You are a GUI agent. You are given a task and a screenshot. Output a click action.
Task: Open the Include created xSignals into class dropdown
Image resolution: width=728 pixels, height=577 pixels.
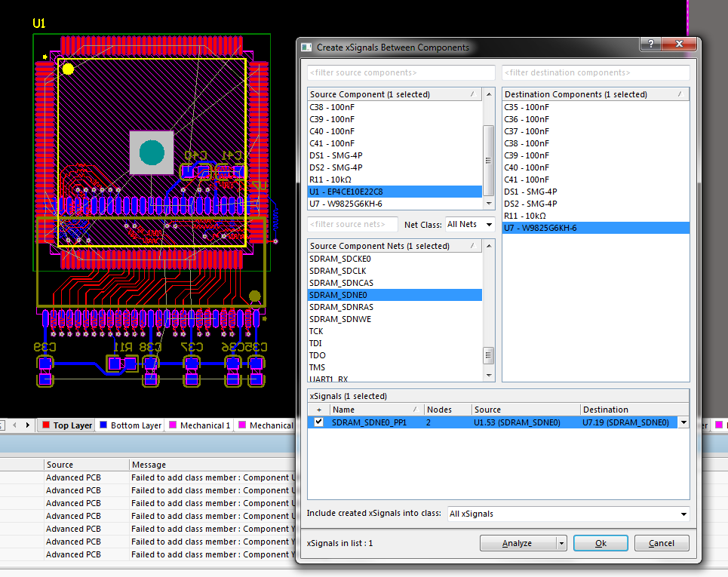pyautogui.click(x=683, y=514)
